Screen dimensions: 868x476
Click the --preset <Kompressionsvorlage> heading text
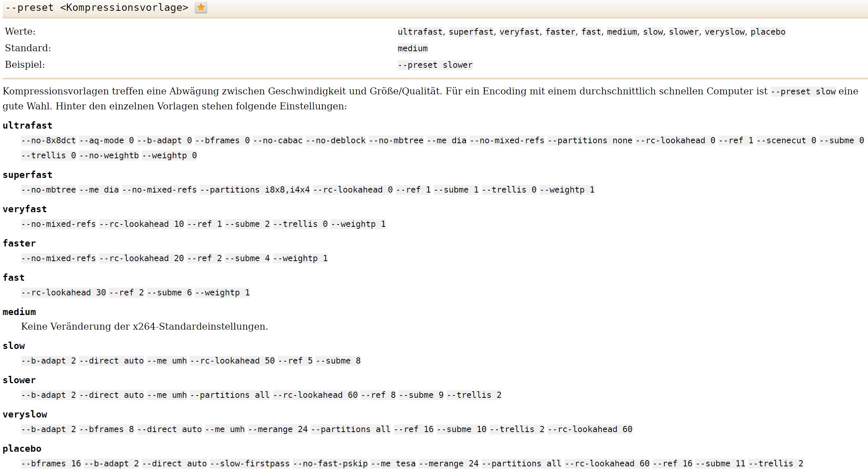click(x=97, y=7)
